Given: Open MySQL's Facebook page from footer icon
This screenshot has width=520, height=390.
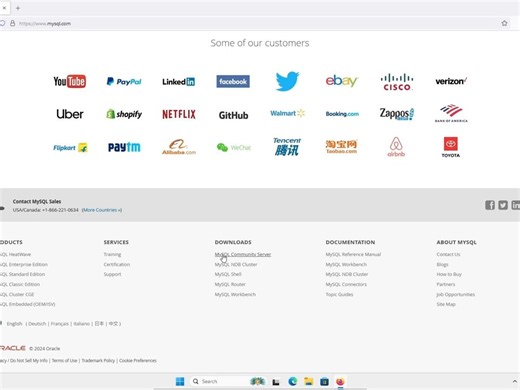Looking at the screenshot, I should pyautogui.click(x=490, y=205).
